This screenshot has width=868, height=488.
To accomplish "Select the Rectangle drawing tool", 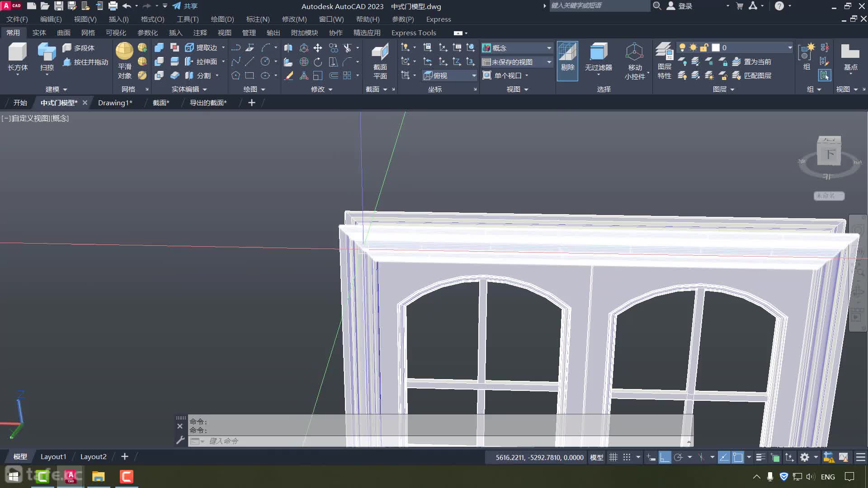I will pos(250,75).
